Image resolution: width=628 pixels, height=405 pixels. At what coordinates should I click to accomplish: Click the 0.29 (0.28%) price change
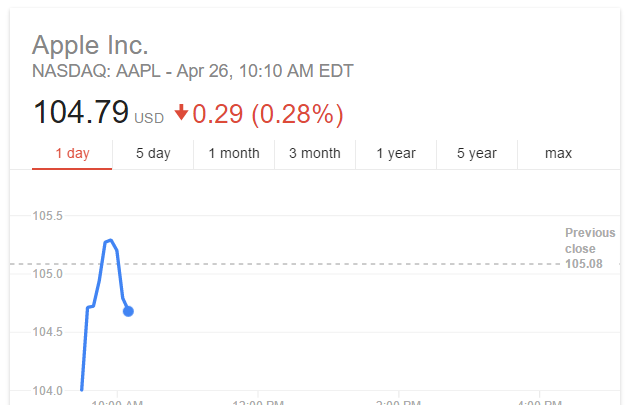pyautogui.click(x=268, y=115)
